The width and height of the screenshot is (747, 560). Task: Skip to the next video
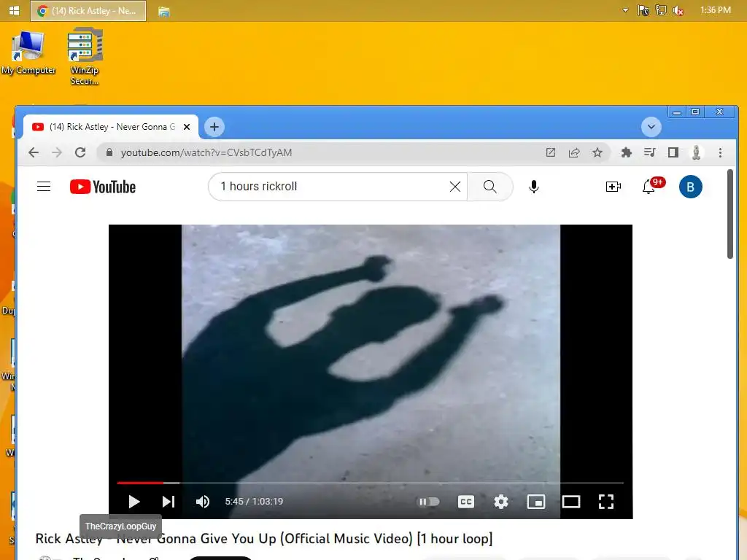coord(169,502)
